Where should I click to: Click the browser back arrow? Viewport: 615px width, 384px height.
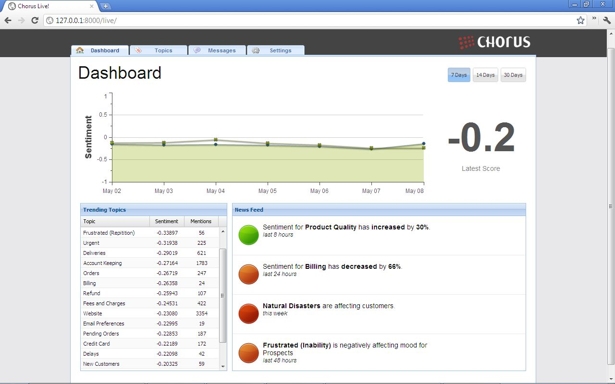coord(8,20)
